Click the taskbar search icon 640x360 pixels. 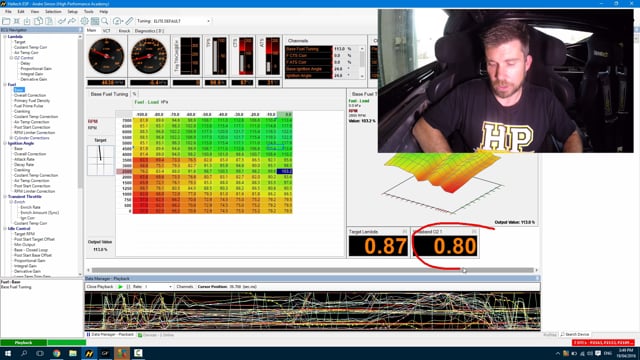click(24, 353)
